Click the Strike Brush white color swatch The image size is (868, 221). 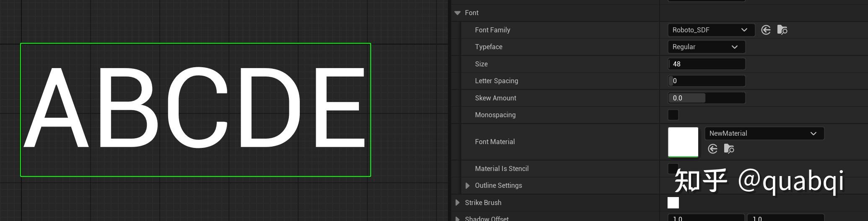click(673, 203)
